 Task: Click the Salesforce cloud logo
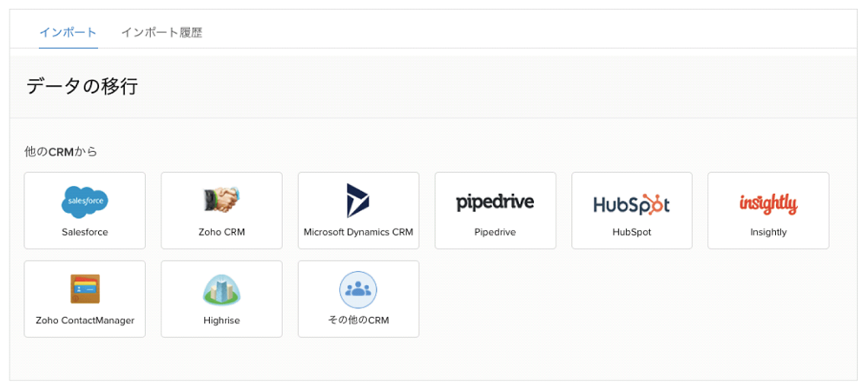(85, 202)
